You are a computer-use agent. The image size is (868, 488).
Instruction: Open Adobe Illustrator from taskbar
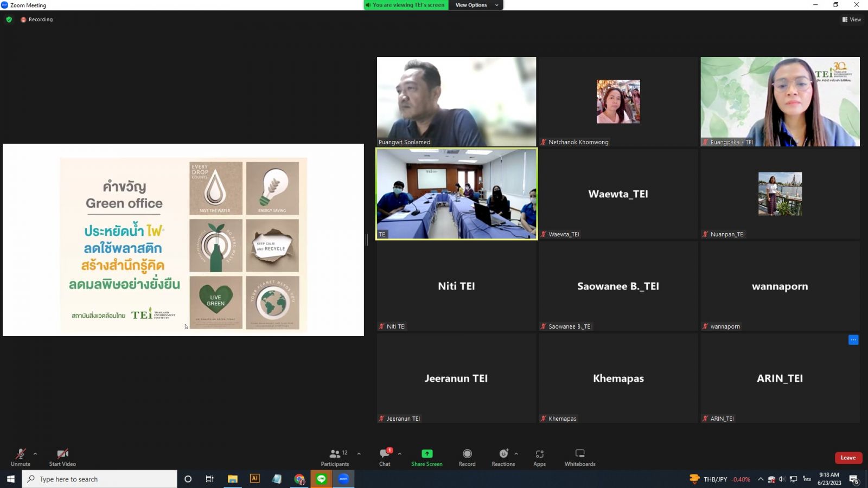click(254, 479)
